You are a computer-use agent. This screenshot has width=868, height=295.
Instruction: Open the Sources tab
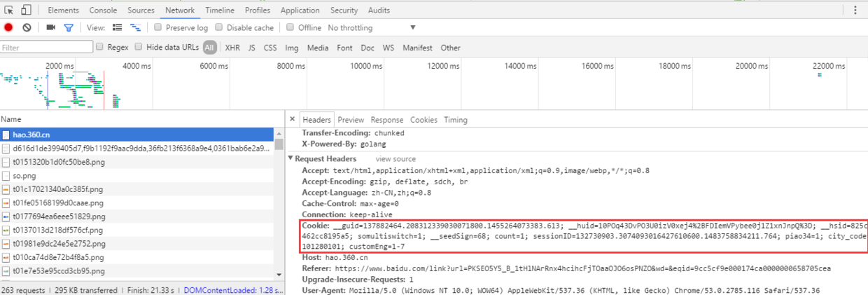pos(141,11)
